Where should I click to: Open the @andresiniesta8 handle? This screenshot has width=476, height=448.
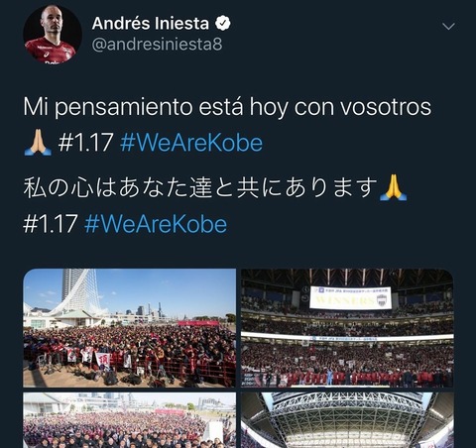coord(157,45)
